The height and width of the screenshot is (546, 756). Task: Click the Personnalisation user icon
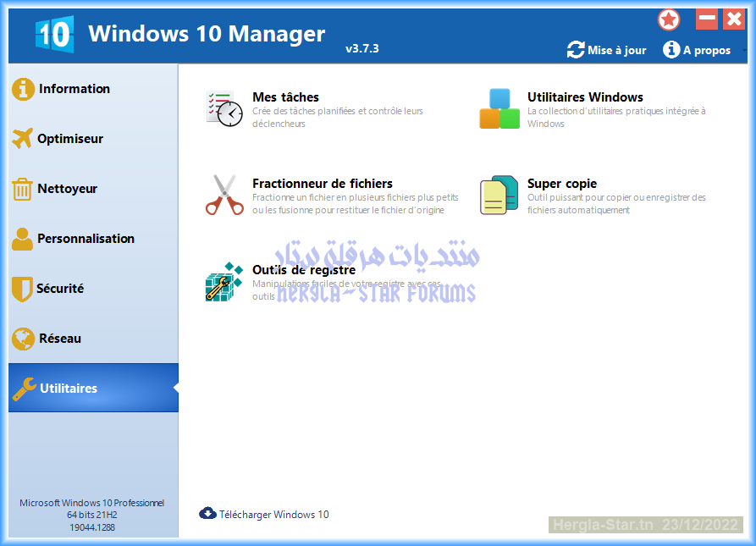pyautogui.click(x=22, y=239)
